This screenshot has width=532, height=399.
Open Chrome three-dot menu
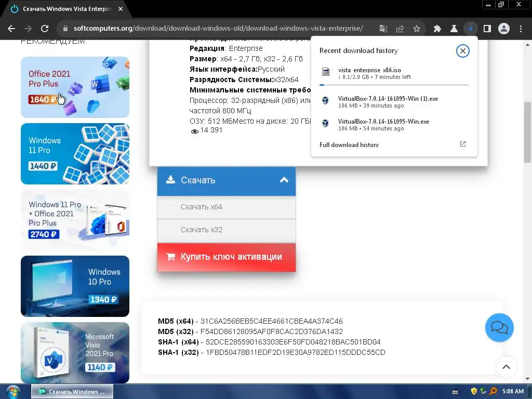521,29
